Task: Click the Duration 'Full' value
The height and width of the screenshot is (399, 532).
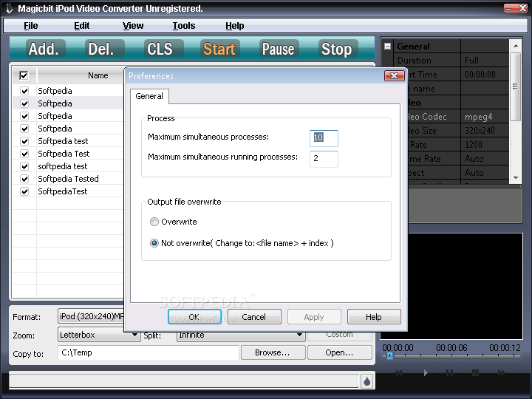Action: (471, 61)
